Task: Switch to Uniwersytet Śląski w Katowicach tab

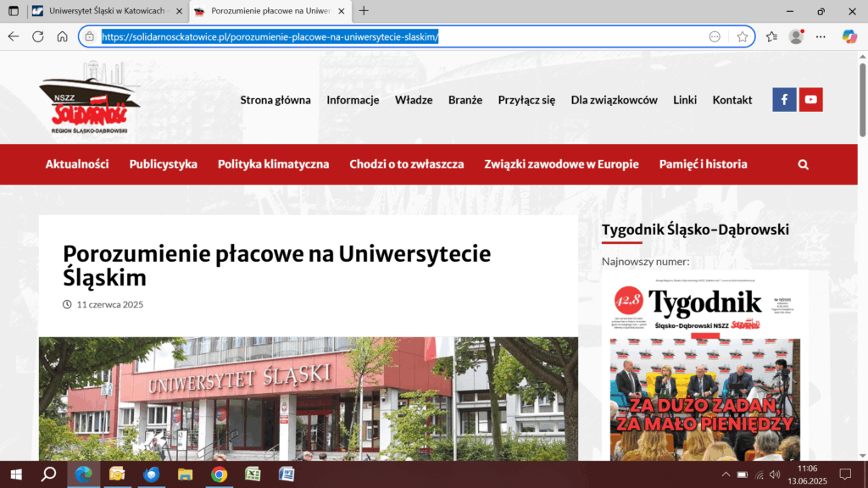Action: pyautogui.click(x=108, y=11)
